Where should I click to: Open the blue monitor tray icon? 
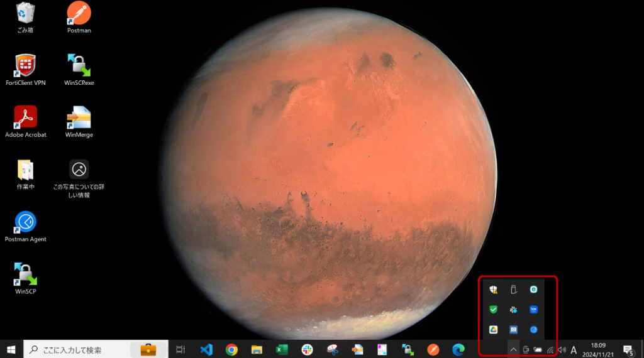coord(513,330)
